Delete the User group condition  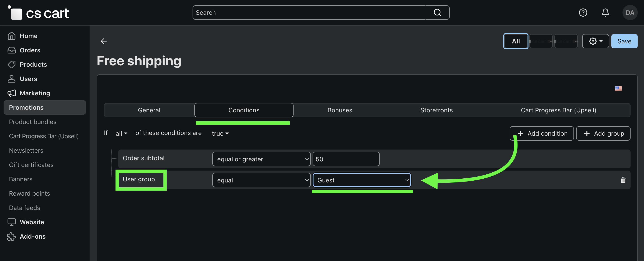tap(623, 180)
